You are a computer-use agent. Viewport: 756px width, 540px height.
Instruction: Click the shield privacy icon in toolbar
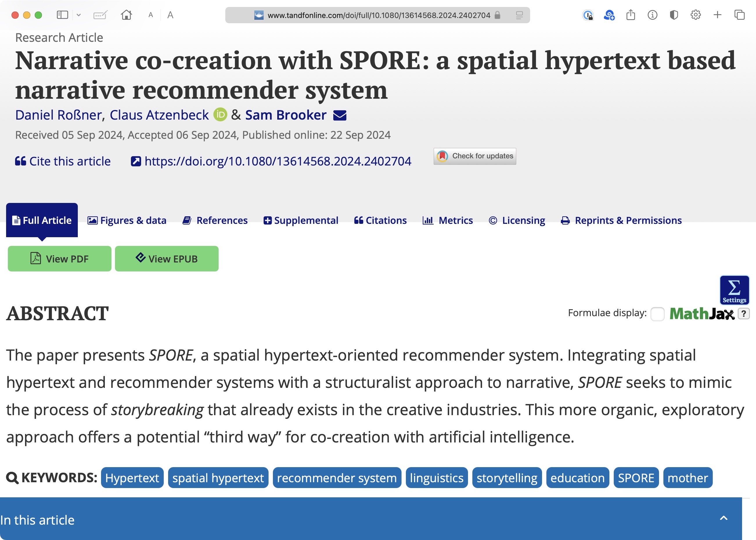[674, 15]
